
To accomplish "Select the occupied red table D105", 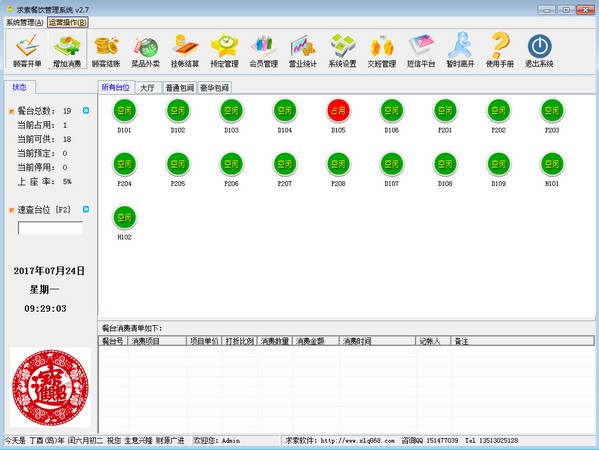I will click(338, 111).
